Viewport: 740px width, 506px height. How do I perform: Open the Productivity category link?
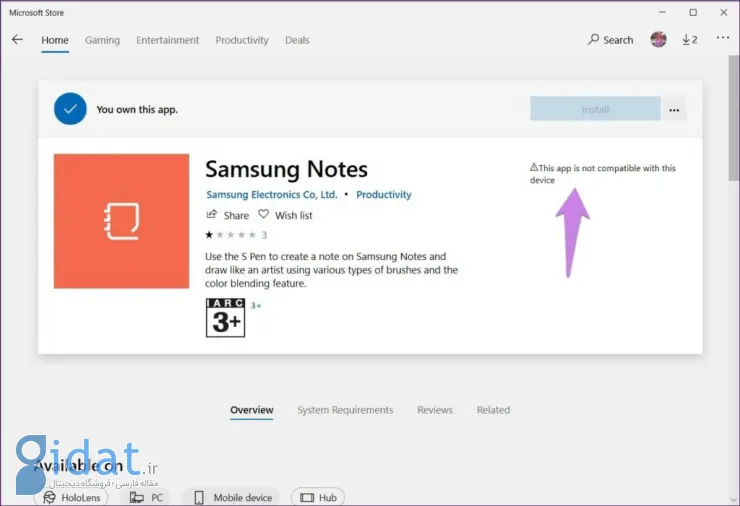(x=384, y=194)
